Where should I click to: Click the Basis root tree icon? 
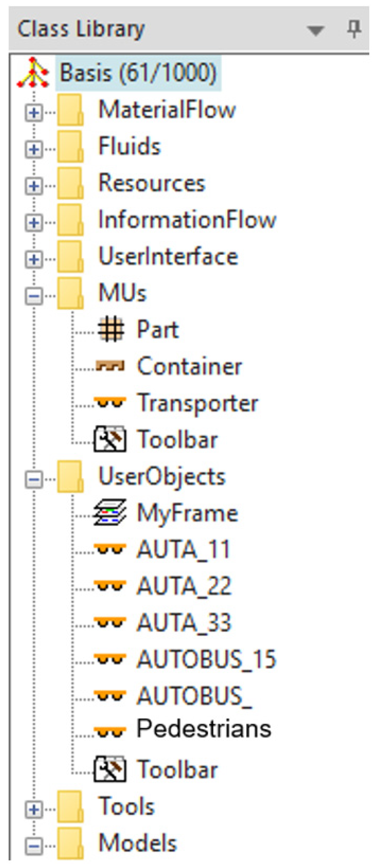pyautogui.click(x=33, y=73)
